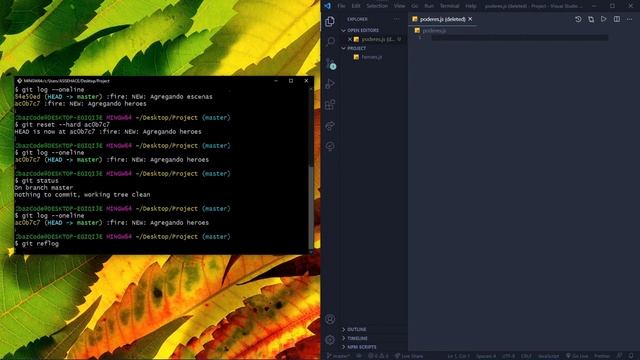640x360 pixels.
Task: Open the Explorer view in VS Code activity bar
Action: 330,21
